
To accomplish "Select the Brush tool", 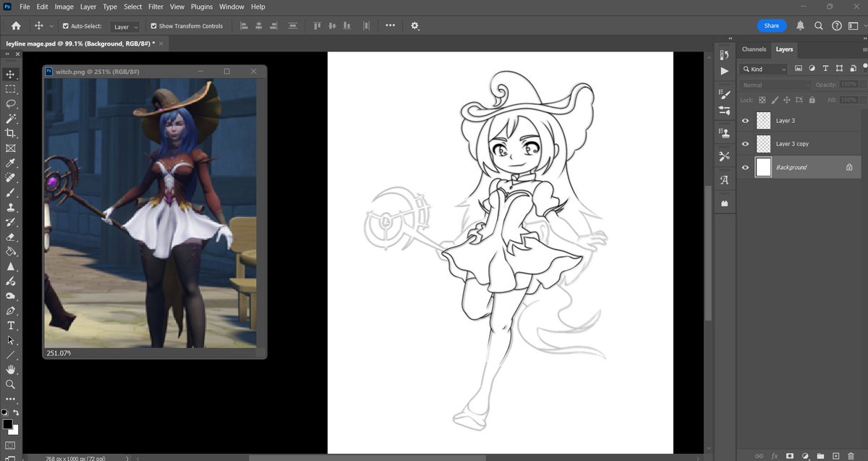I will tap(10, 193).
